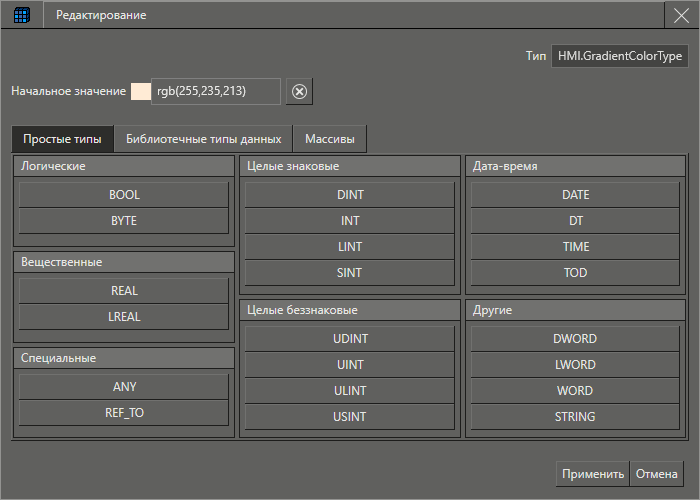This screenshot has height=500, width=700.
Task: Click the rgb(255,235,213) value field
Action: [215, 92]
